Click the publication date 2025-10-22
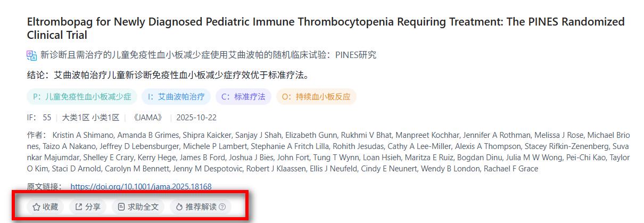Image resolution: width=644 pixels, height=223 pixels. [196, 118]
